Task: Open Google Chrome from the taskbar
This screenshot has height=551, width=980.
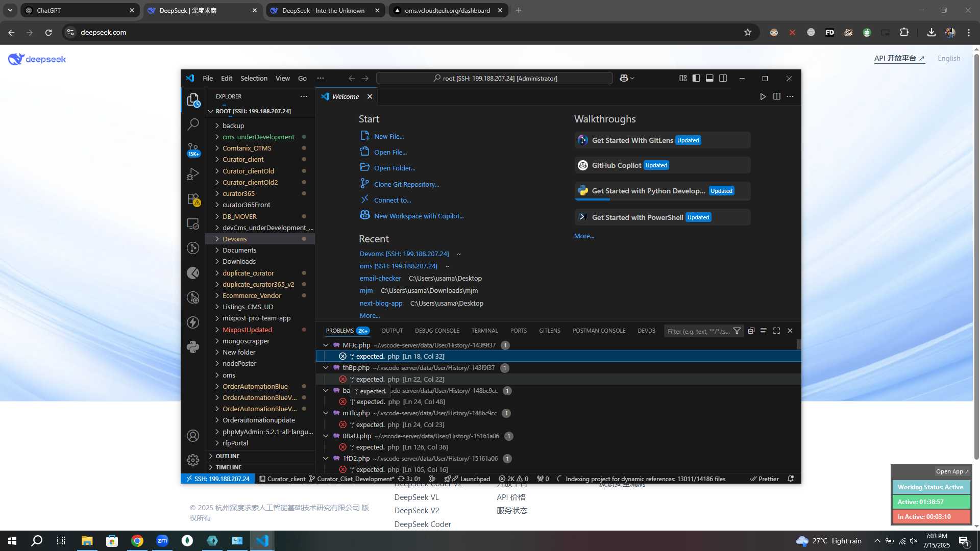Action: pyautogui.click(x=137, y=541)
